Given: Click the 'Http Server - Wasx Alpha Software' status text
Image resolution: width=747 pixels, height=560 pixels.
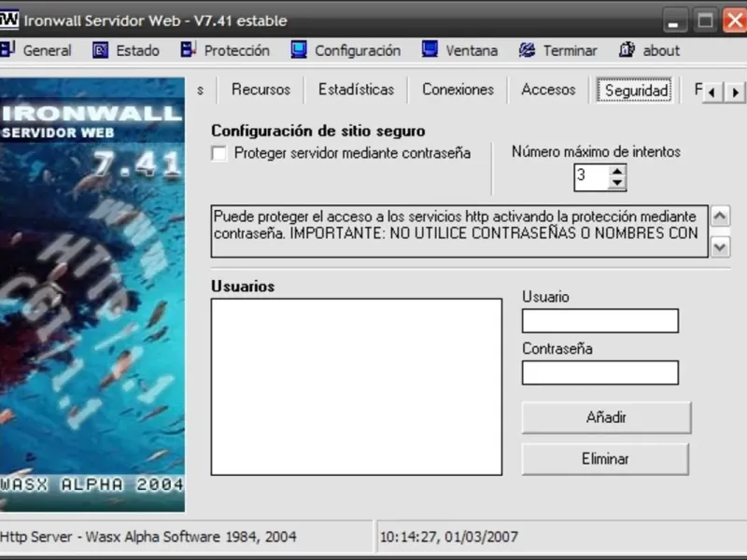Looking at the screenshot, I should [148, 537].
